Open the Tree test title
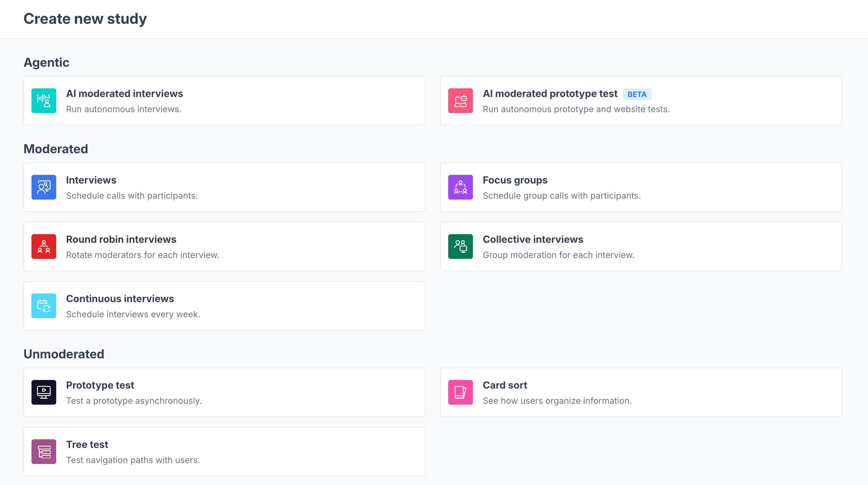The image size is (868, 485). (x=87, y=445)
